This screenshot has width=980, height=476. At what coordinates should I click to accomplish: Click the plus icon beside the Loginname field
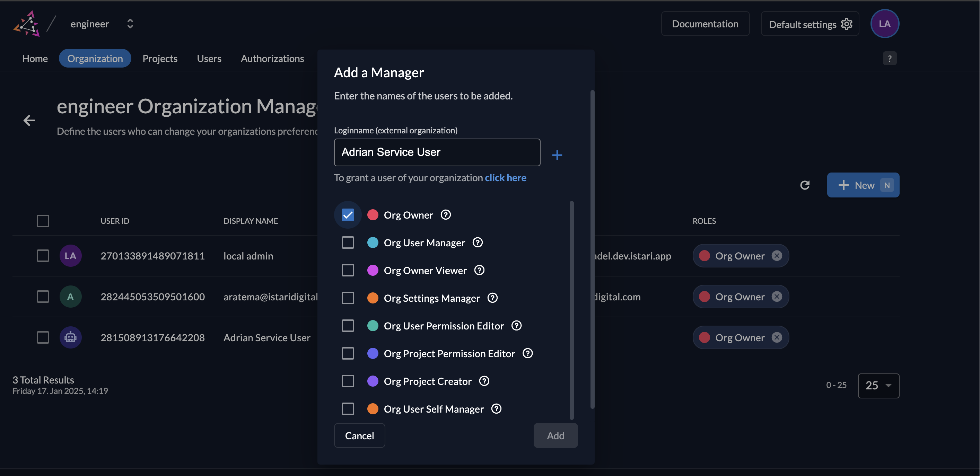click(x=557, y=155)
